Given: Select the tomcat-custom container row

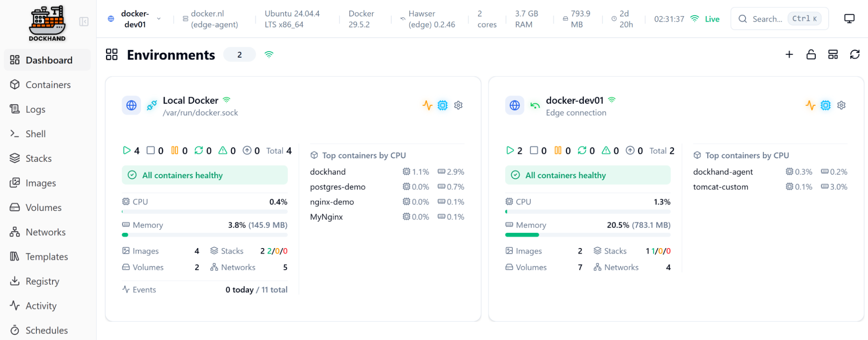Looking at the screenshot, I should pos(770,187).
